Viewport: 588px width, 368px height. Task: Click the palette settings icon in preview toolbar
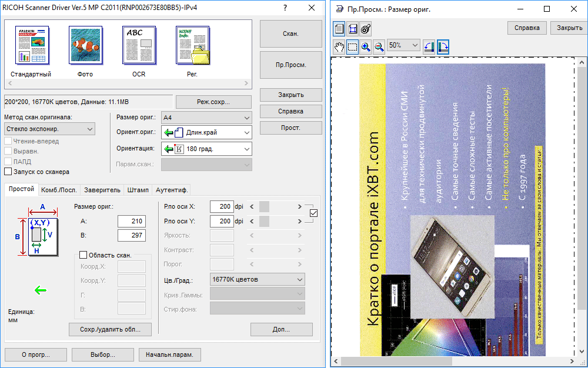click(366, 29)
